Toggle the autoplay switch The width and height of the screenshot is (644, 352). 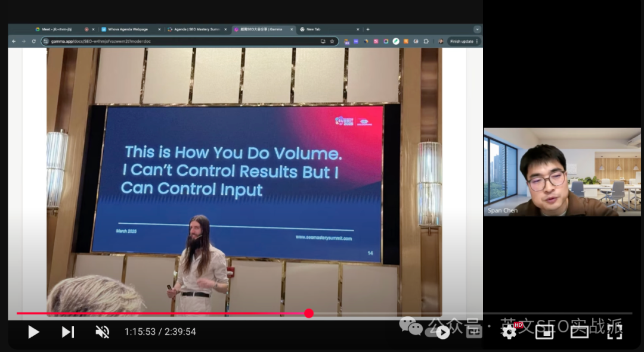(439, 332)
